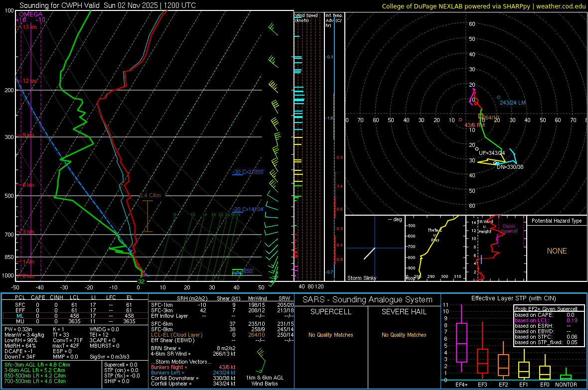Click the 12 km height marker
This screenshot has height=390, width=588.
click(x=28, y=81)
